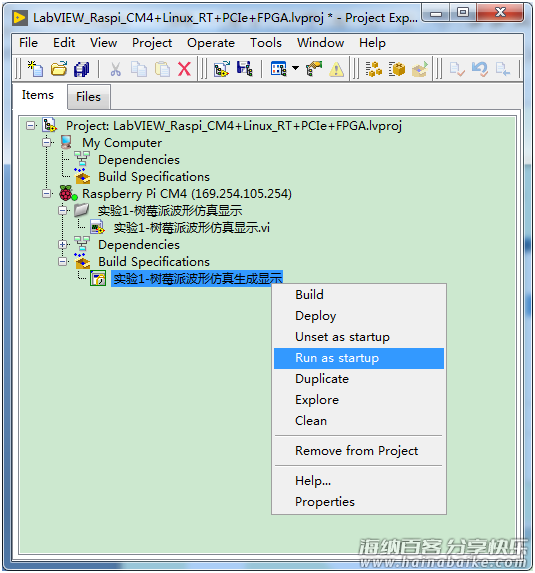Open the Tools menu
The image size is (535, 573).
[266, 43]
